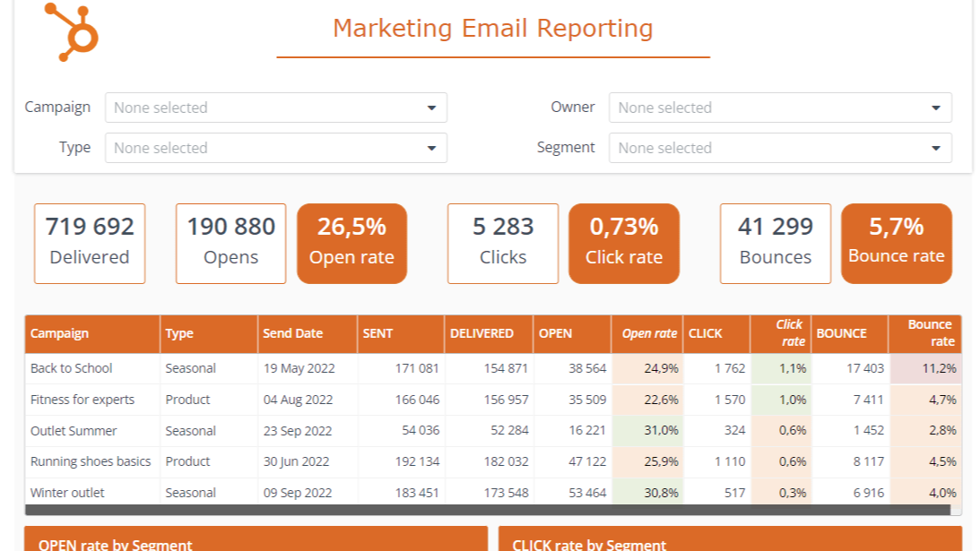Image resolution: width=980 pixels, height=551 pixels.
Task: Select the 41 299 Bounces card
Action: 775,243
